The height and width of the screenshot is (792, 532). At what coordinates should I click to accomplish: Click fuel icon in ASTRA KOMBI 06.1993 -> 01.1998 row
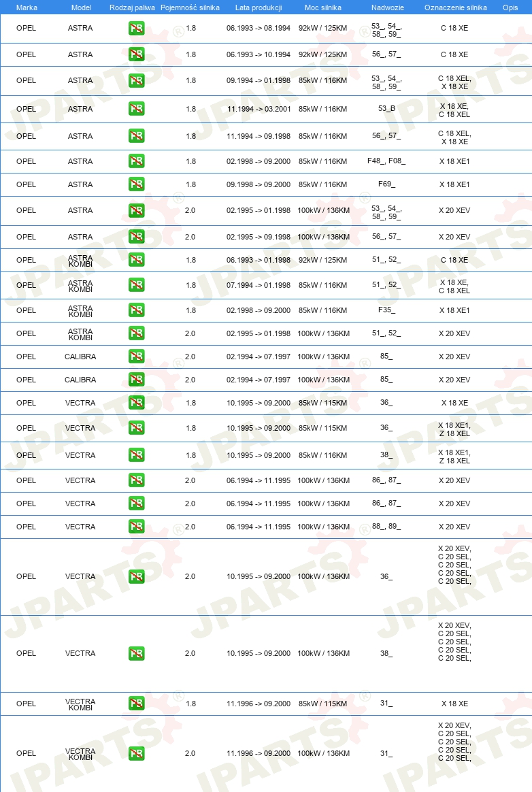137,260
